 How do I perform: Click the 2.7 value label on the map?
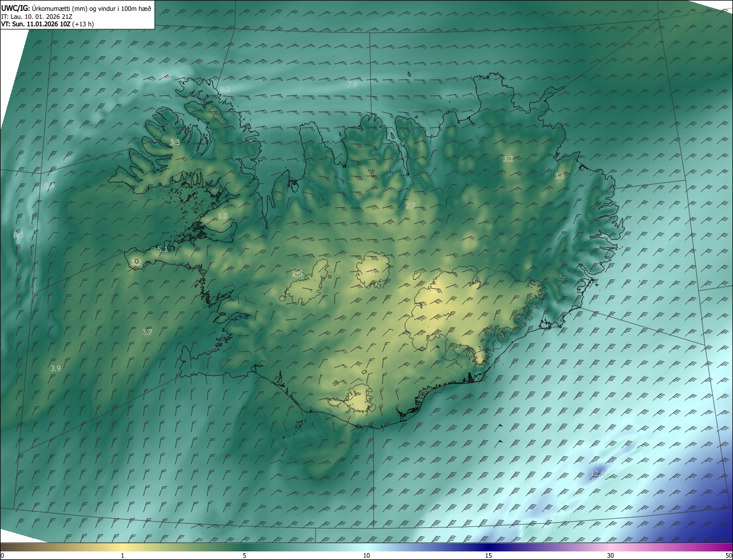411,206
